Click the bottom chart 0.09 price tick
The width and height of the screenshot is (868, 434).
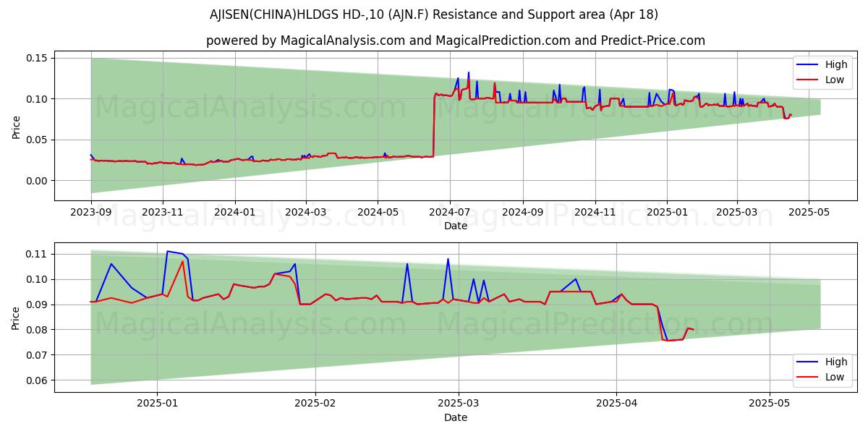[36, 305]
